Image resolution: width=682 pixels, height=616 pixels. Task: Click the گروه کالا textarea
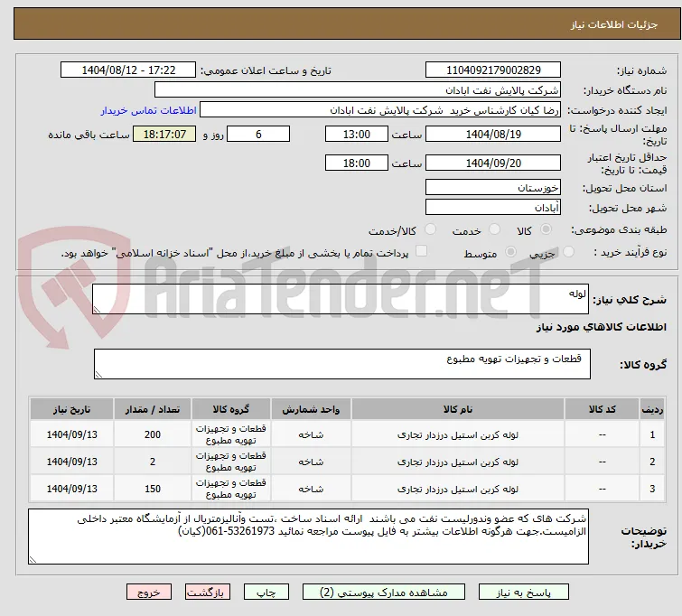[341, 364]
